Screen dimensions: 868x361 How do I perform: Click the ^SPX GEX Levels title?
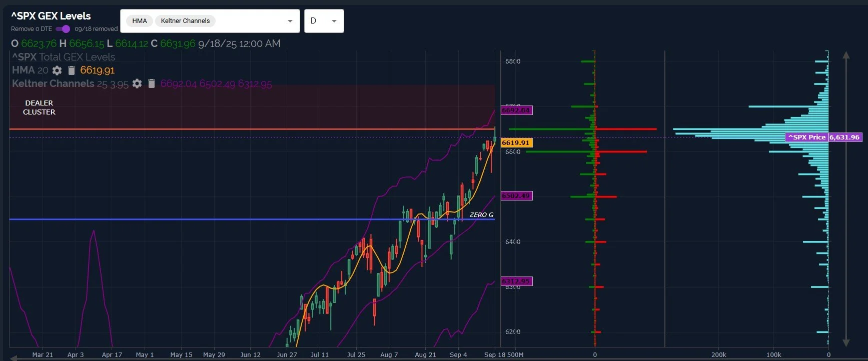(x=51, y=16)
